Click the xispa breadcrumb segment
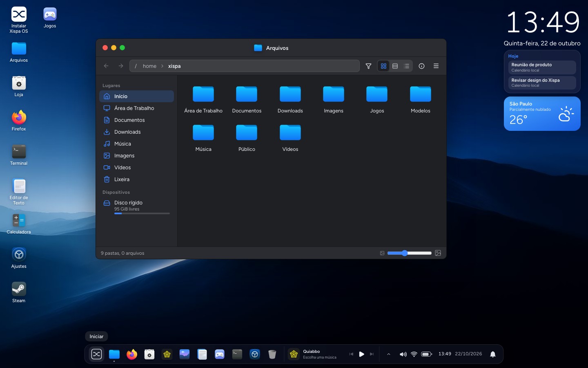The image size is (588, 368). click(174, 66)
